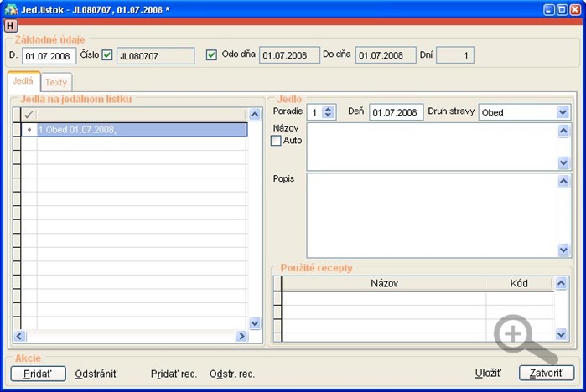Click checkmark column header in meals list

click(x=29, y=115)
